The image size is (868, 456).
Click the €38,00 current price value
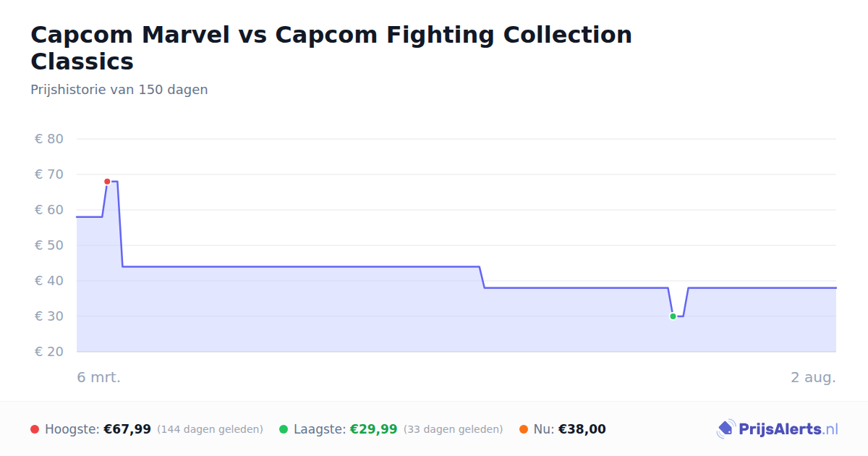pyautogui.click(x=582, y=429)
